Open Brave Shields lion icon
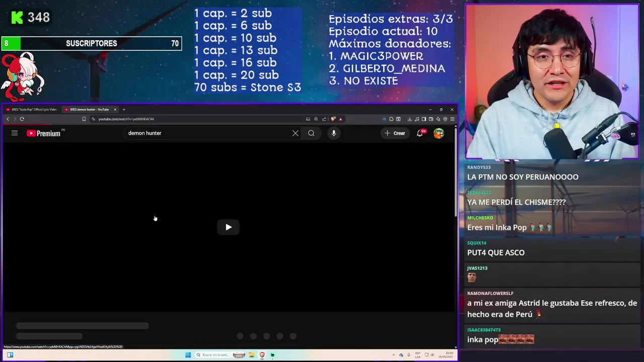644x362 pixels. [x=333, y=119]
